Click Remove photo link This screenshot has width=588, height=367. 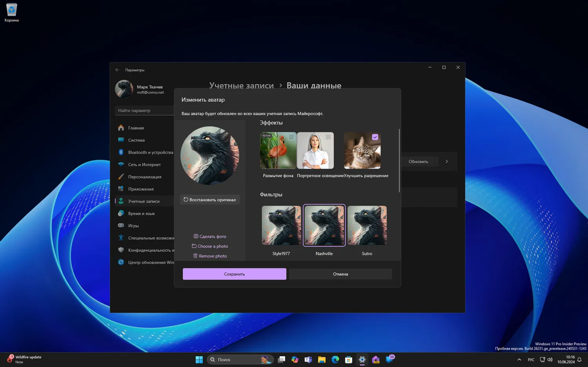pyautogui.click(x=210, y=256)
